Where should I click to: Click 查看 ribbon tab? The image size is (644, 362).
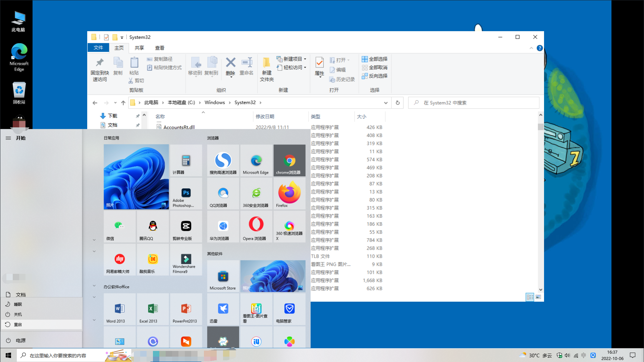[159, 47]
